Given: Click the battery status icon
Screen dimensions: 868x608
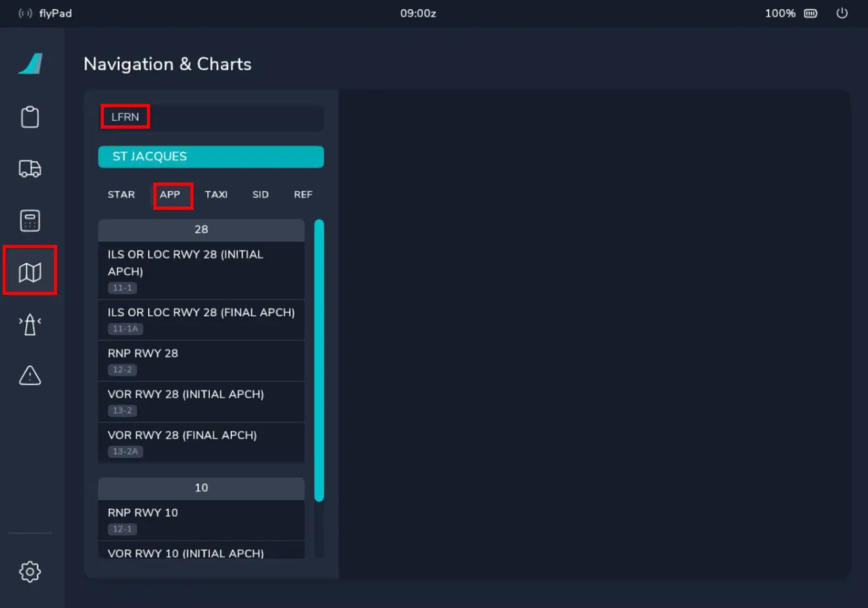Looking at the screenshot, I should tap(811, 13).
